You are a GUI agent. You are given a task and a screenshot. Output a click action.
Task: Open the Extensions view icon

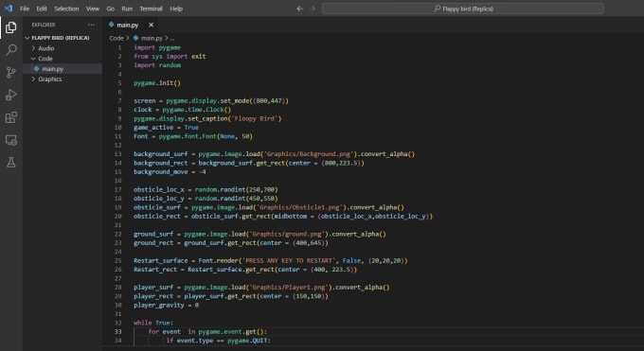[x=11, y=117]
